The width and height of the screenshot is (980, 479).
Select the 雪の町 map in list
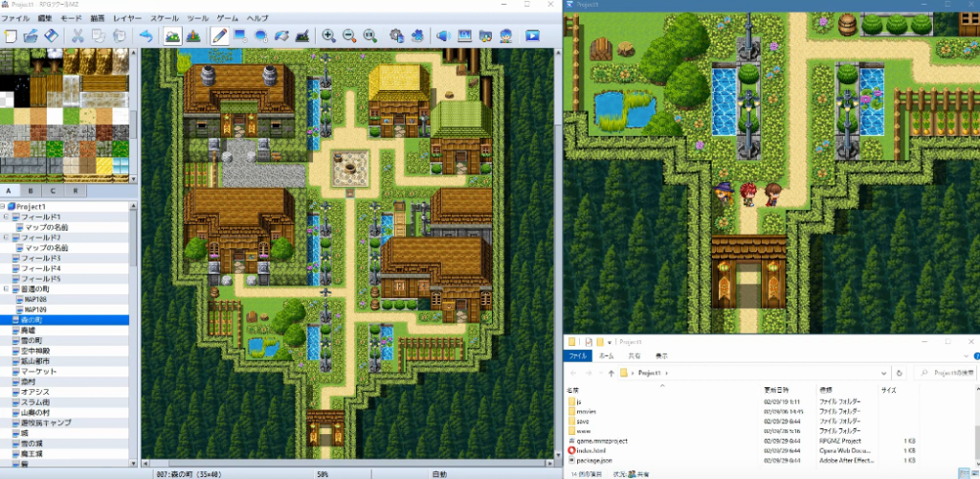pos(33,340)
